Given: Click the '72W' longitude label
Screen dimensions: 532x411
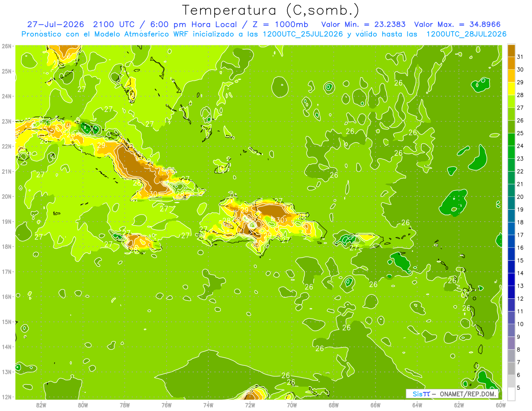Looking at the screenshot, I should pyautogui.click(x=250, y=405).
